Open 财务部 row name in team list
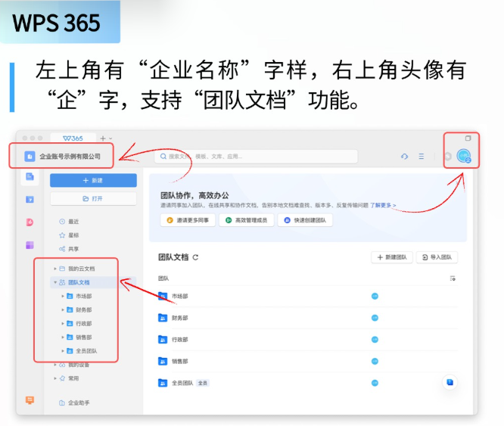This screenshot has height=426, width=504. tap(179, 318)
